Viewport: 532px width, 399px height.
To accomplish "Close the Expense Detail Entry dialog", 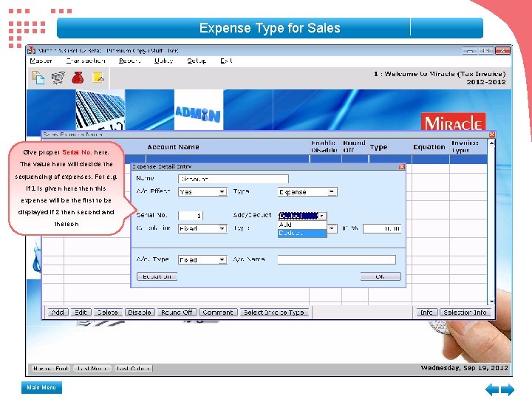I will coord(402,166).
